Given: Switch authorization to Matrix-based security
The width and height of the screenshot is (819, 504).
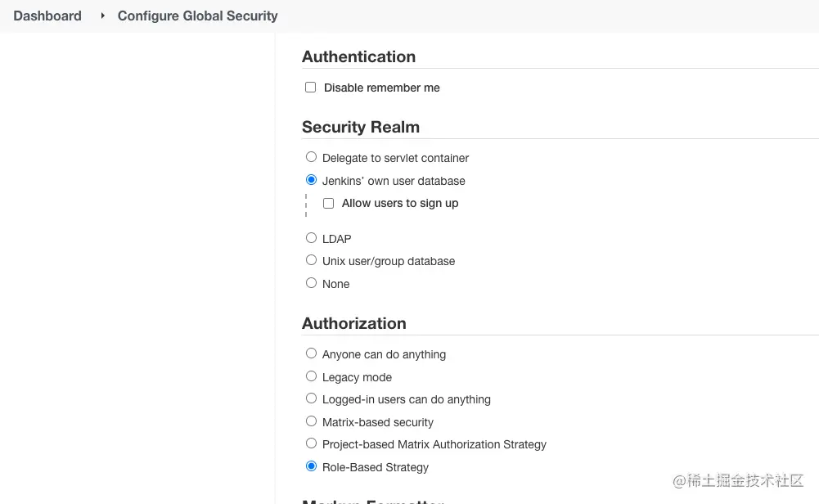Looking at the screenshot, I should pyautogui.click(x=311, y=421).
